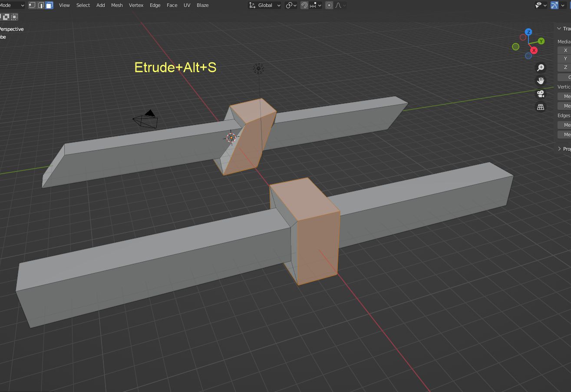This screenshot has height=392, width=571.
Task: Click the pan view hand icon
Action: click(541, 80)
